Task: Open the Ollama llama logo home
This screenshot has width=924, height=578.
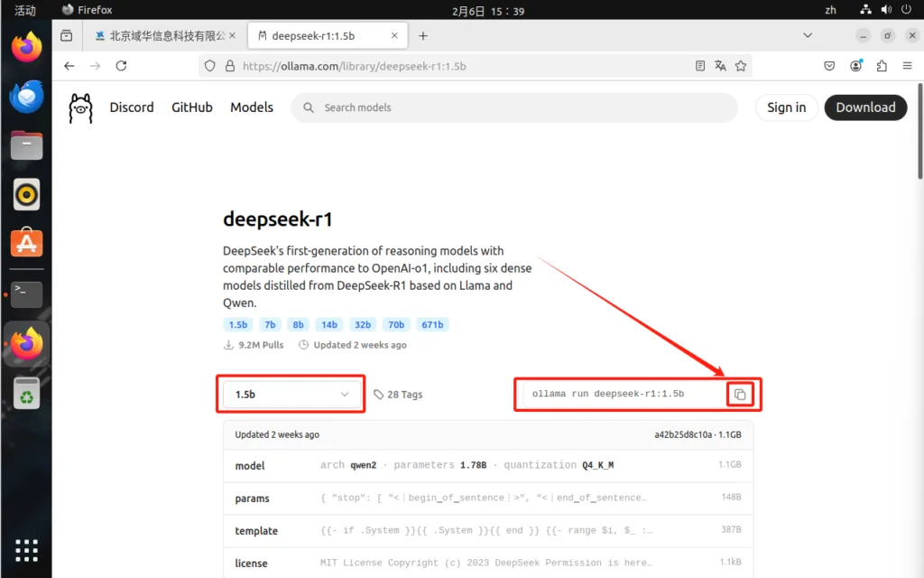Action: (80, 108)
